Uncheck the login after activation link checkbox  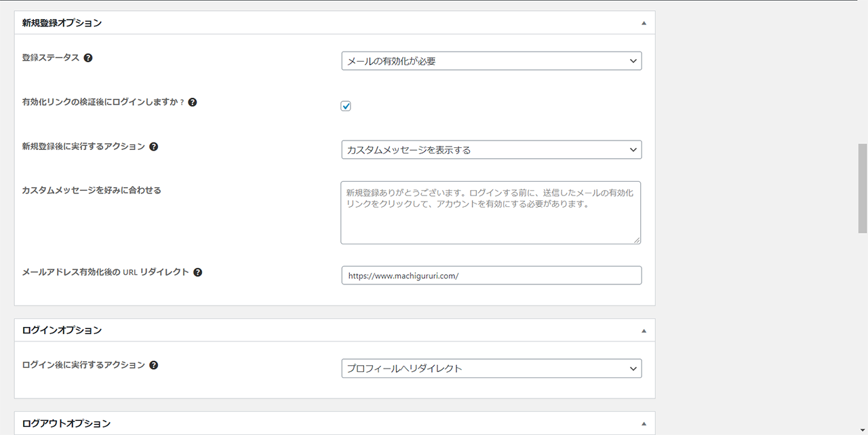click(346, 106)
